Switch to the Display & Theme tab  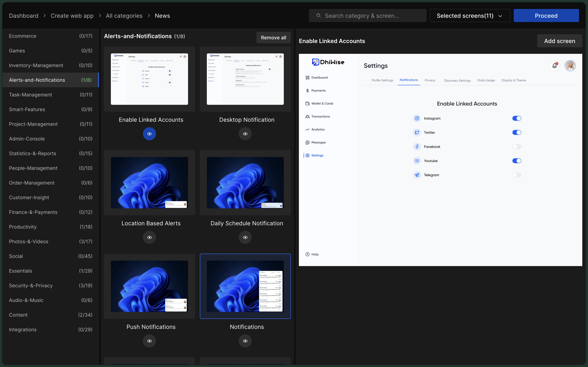(513, 80)
